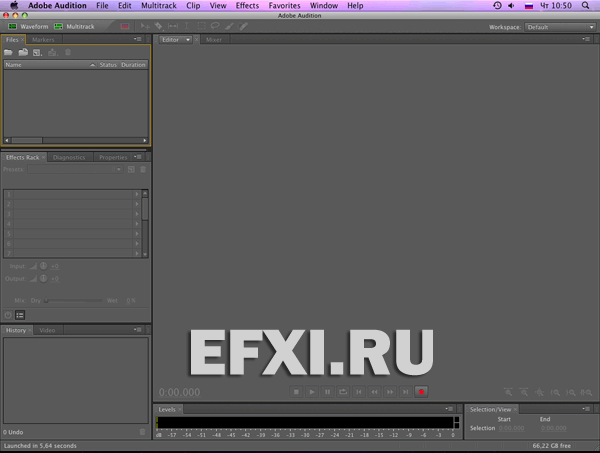Toggle the Loop Playback button
Screen dimensions: 600x453
[343, 391]
